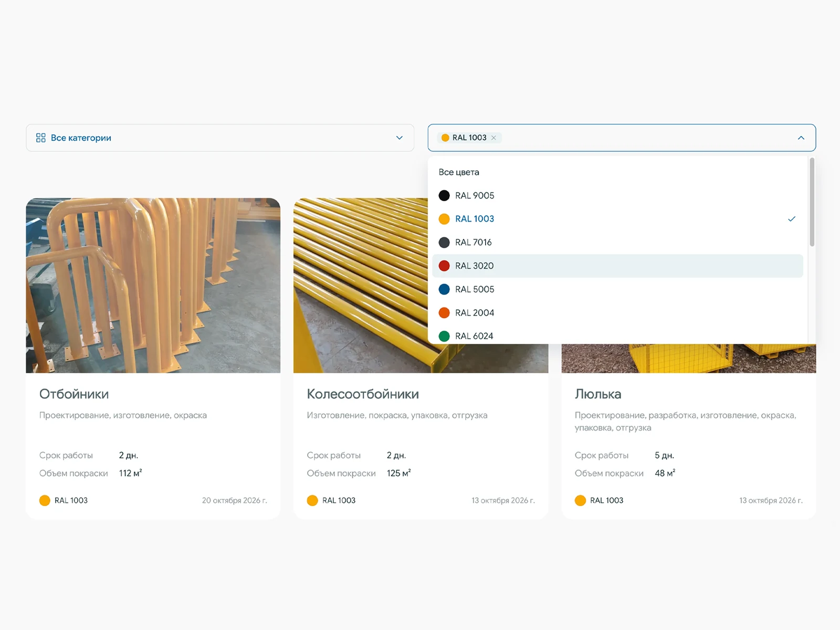The width and height of the screenshot is (840, 630).
Task: Open the Отбойники product photo
Action: click(x=153, y=286)
